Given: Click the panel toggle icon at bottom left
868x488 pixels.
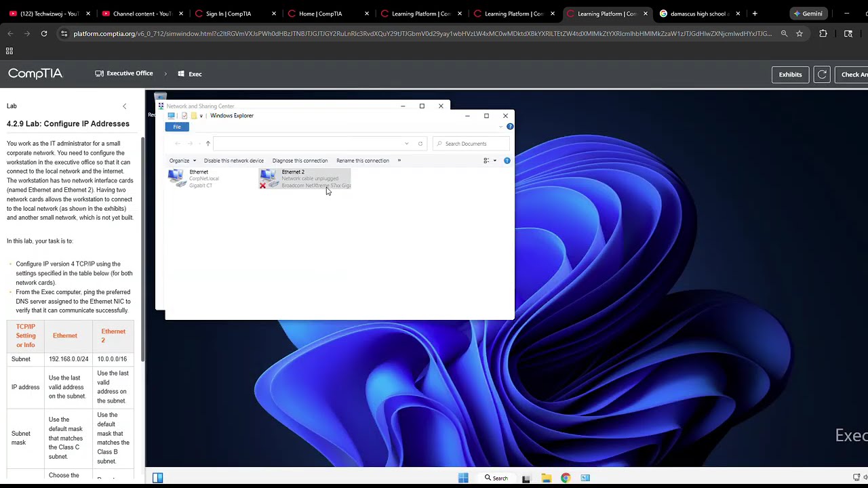Looking at the screenshot, I should [157, 478].
